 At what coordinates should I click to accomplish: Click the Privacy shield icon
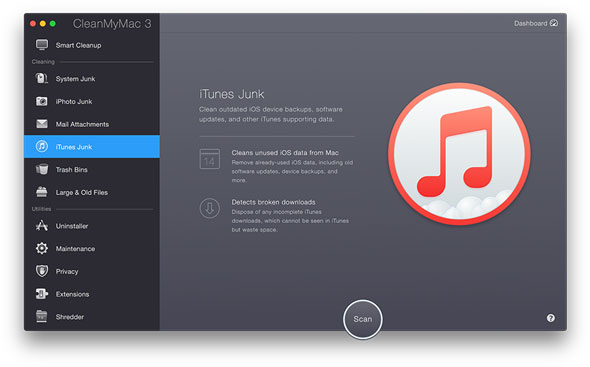42,271
